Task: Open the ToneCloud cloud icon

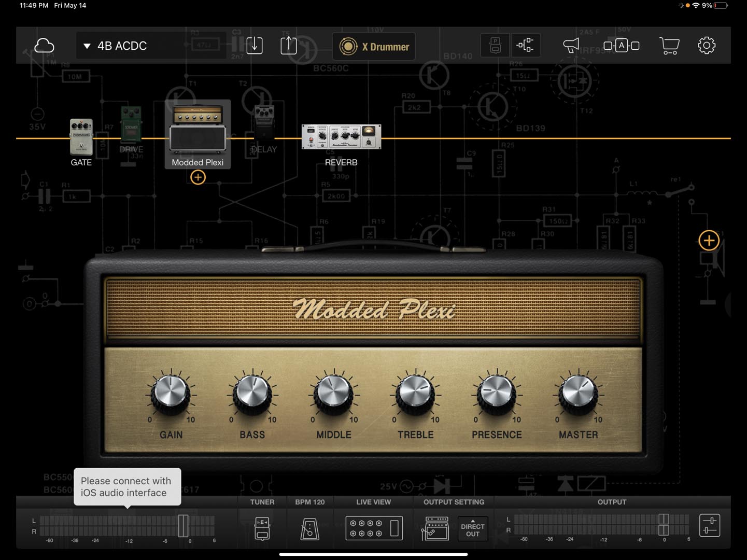Action: (x=44, y=46)
